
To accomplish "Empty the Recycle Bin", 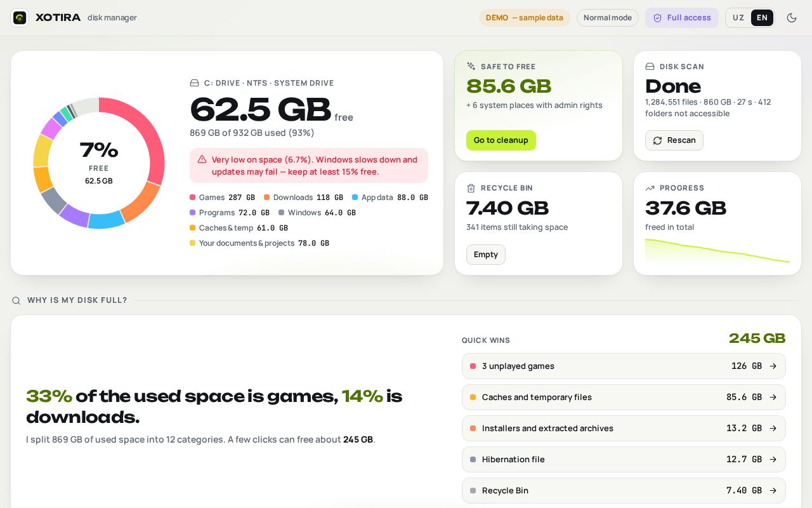I will [486, 255].
